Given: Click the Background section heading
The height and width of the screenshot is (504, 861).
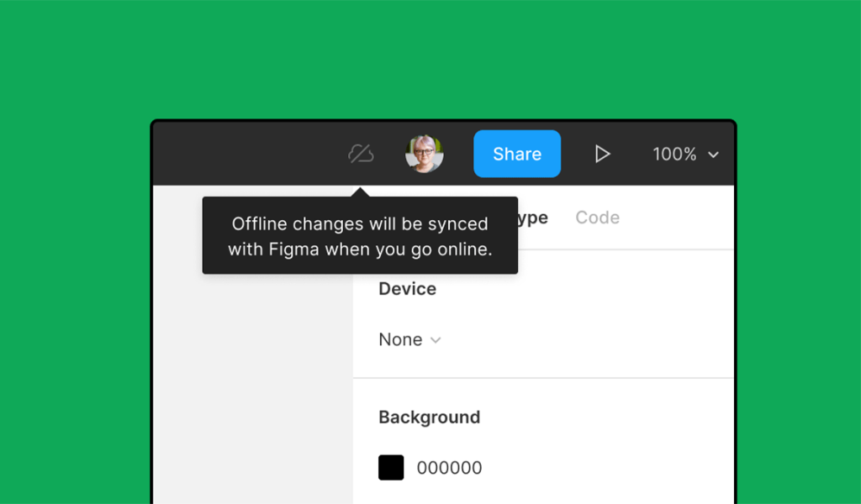Looking at the screenshot, I should click(x=429, y=417).
